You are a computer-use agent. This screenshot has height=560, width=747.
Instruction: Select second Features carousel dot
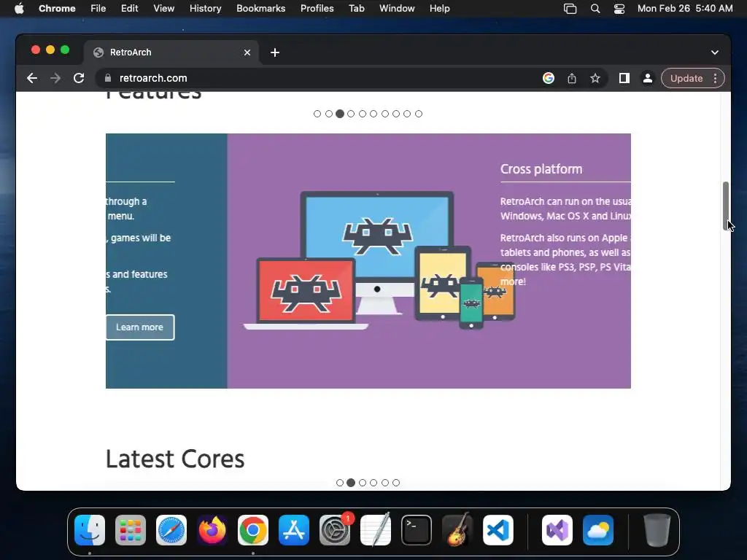pos(329,114)
